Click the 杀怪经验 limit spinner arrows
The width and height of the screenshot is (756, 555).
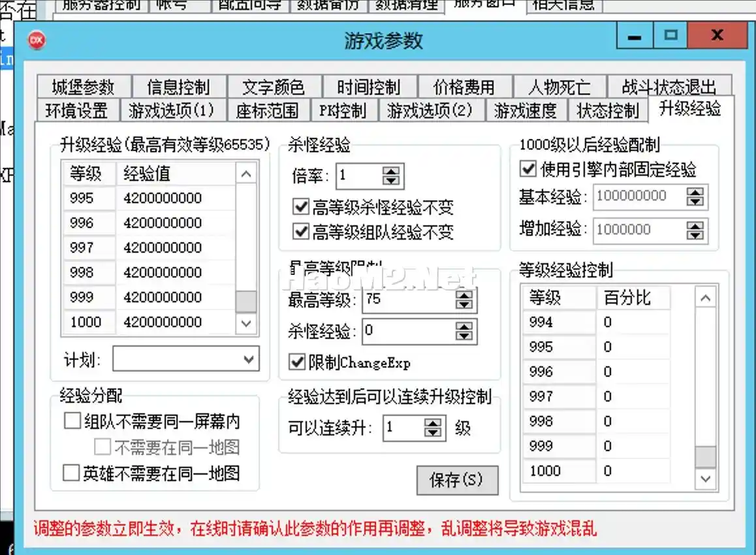coord(464,331)
